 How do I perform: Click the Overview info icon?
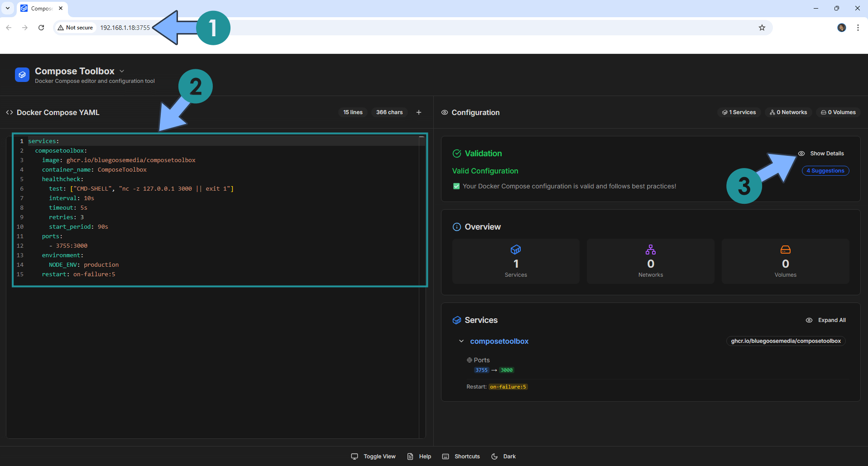click(457, 227)
